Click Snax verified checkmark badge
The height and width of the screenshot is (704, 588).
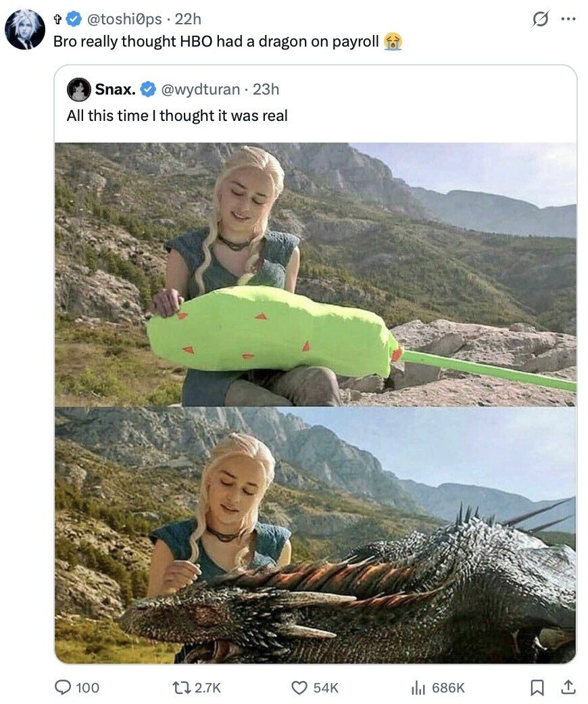(x=148, y=89)
